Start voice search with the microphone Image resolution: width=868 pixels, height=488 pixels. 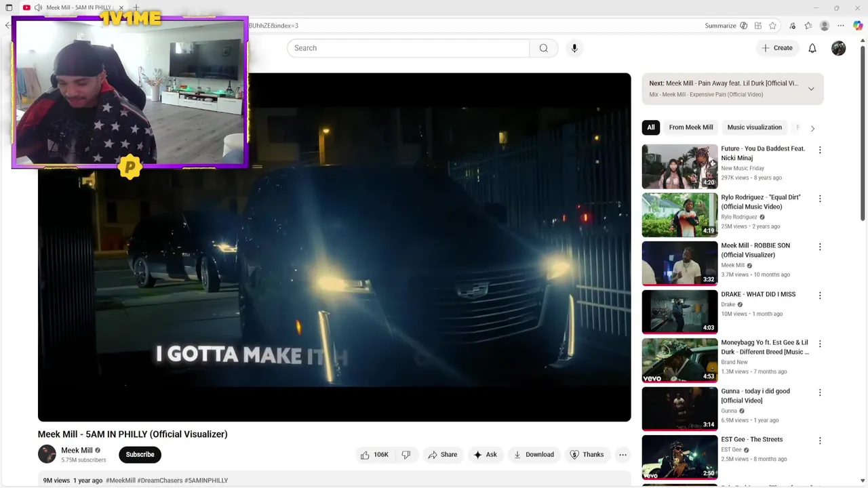[x=574, y=48]
